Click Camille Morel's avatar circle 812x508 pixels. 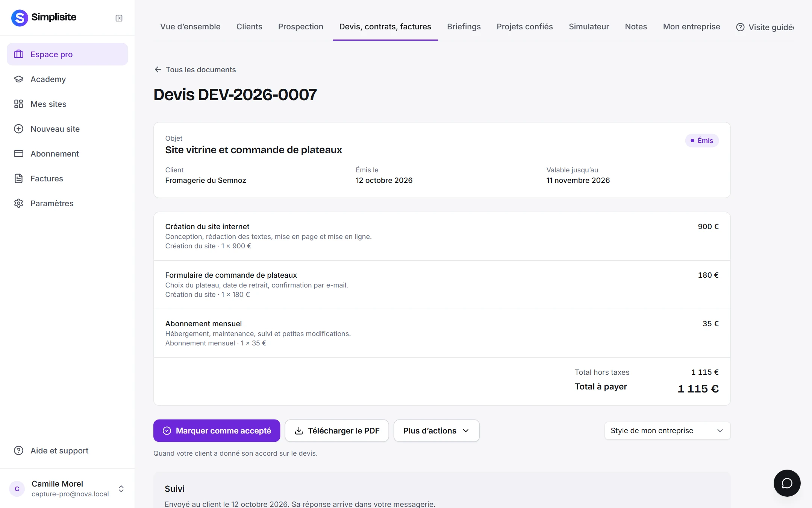(x=17, y=489)
